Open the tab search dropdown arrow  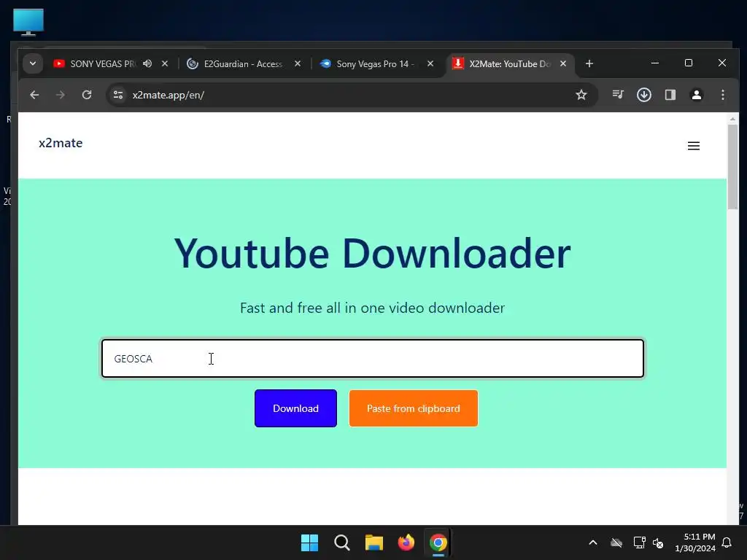(x=33, y=63)
